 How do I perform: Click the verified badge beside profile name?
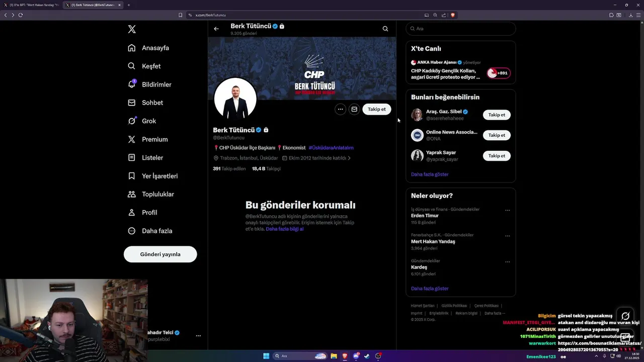(x=259, y=130)
